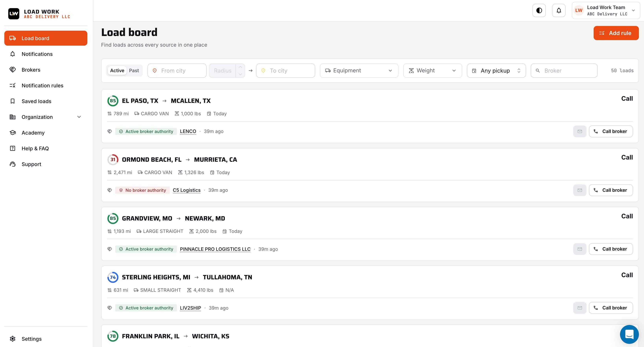Screen dimensions: 644x347
Task: Open the C5 Logistics broker link
Action: click(x=186, y=190)
